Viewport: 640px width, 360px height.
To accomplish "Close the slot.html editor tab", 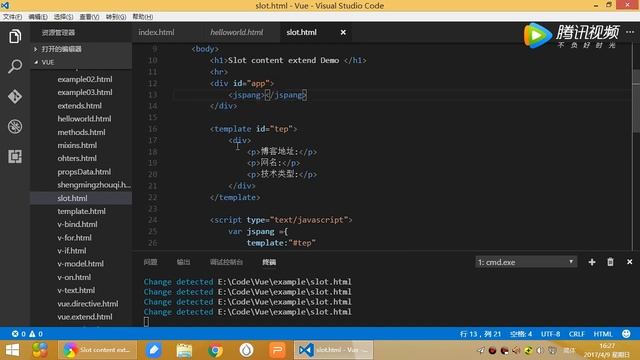I will point(343,32).
